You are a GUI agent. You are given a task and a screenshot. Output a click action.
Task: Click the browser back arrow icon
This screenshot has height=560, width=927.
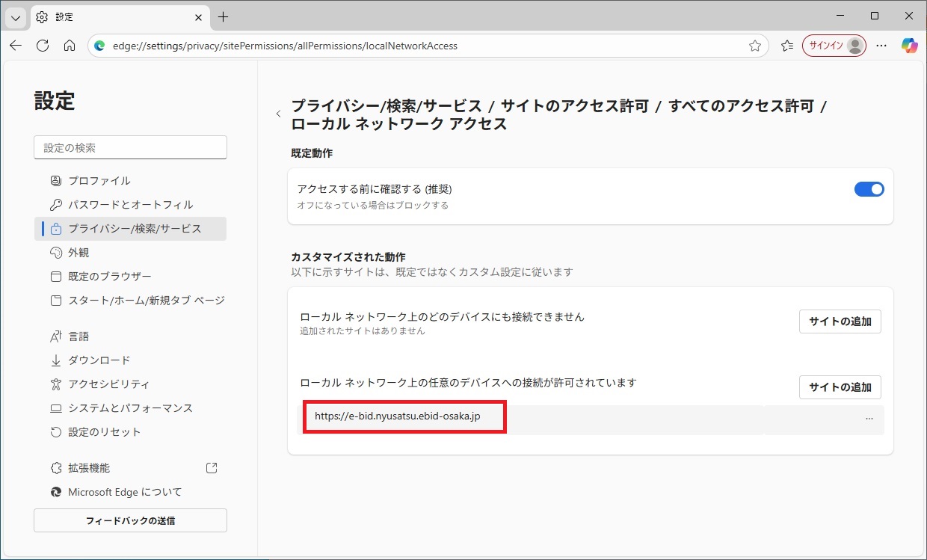coord(16,46)
